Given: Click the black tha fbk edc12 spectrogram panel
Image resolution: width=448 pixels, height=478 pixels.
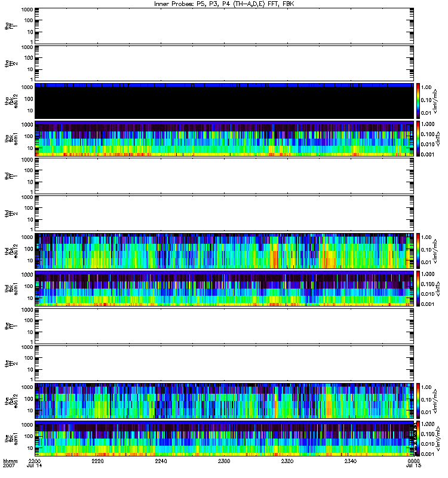Looking at the screenshot, I should [x=224, y=101].
